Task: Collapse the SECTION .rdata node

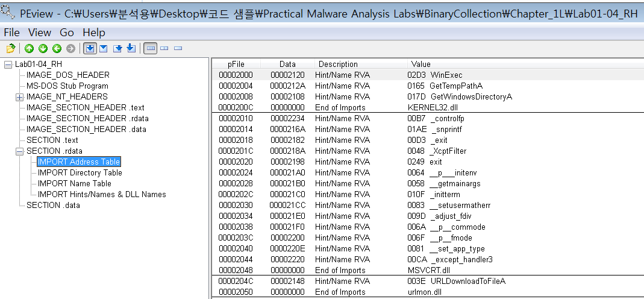Action: [19, 151]
